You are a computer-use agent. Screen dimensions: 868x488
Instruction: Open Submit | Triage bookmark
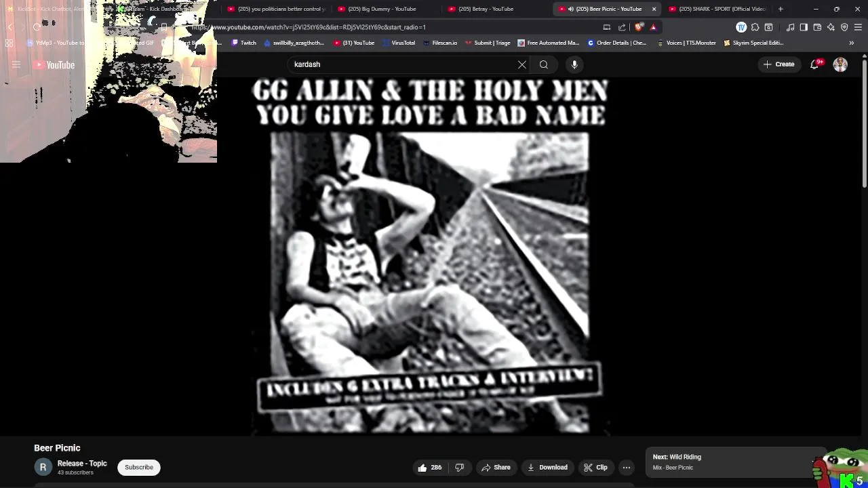pos(487,43)
